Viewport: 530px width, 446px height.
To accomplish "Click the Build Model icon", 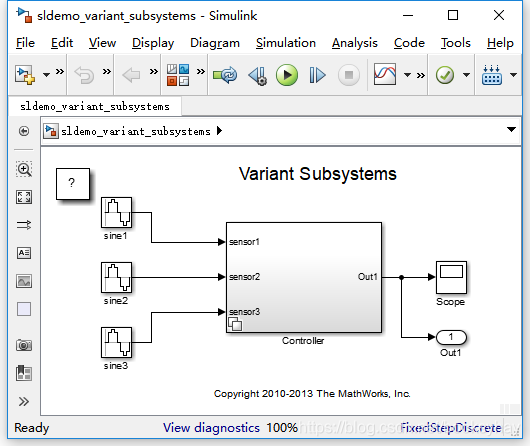I will [x=492, y=75].
